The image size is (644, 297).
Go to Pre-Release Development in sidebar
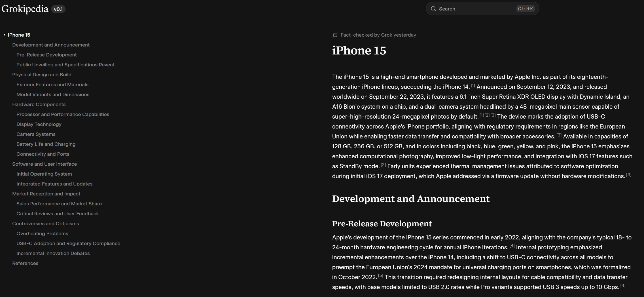click(x=46, y=55)
